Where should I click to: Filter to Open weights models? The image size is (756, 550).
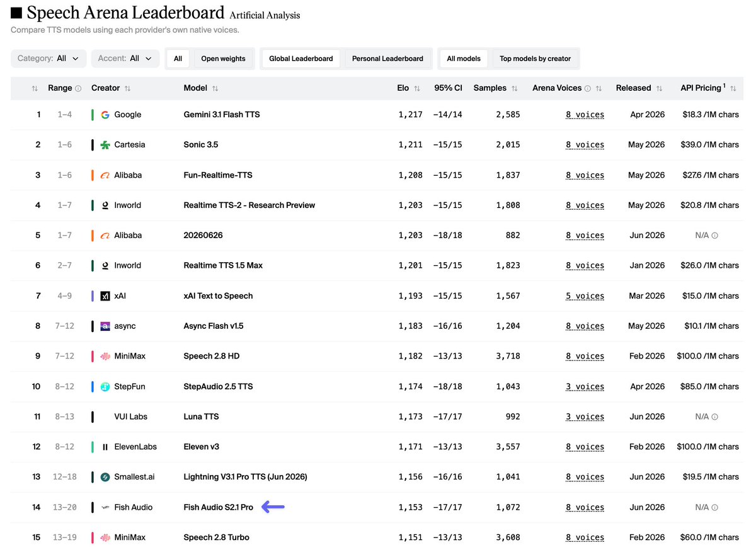[x=223, y=59]
